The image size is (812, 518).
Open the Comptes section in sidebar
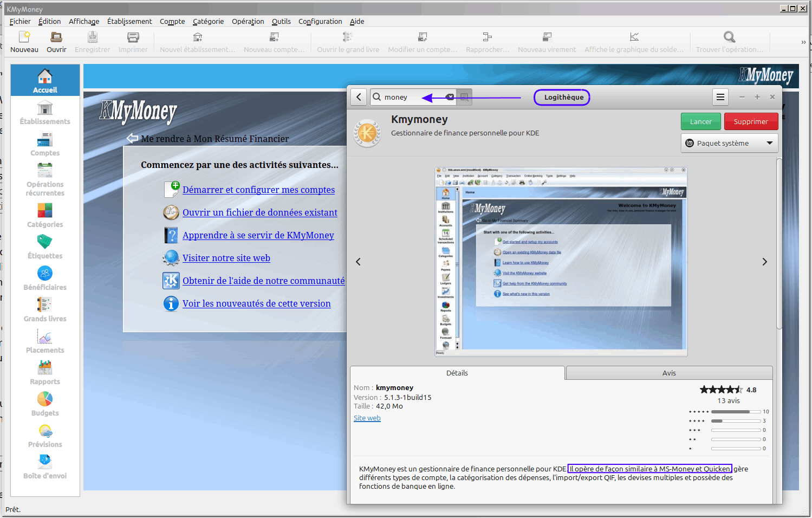[x=45, y=145]
